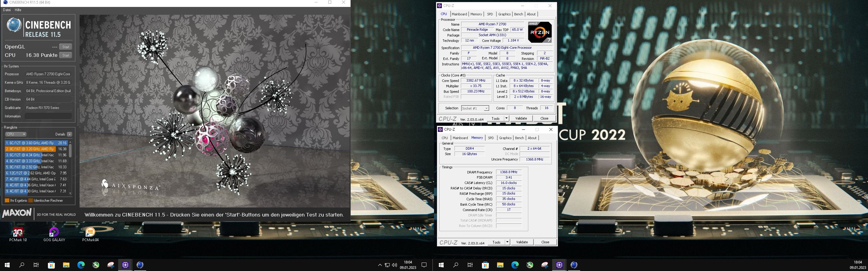The width and height of the screenshot is (868, 271).
Task: Switch to CPU tab in lower CPU-Z
Action: pos(445,138)
